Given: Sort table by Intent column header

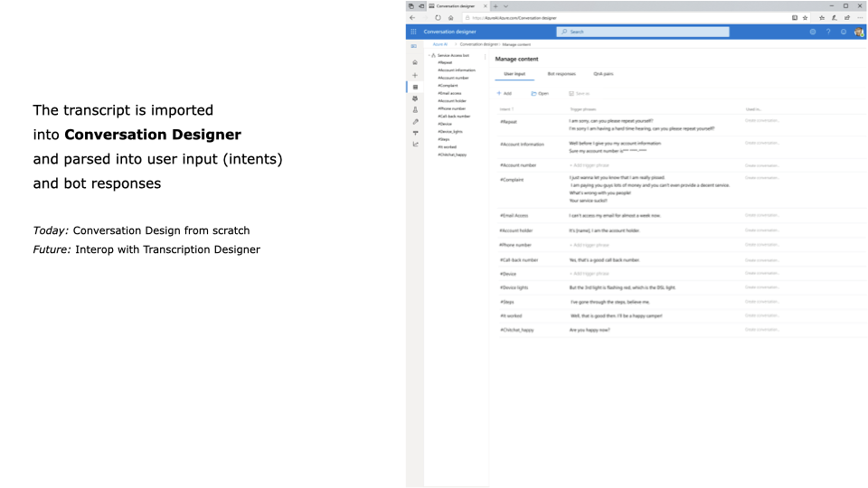Looking at the screenshot, I should click(x=506, y=109).
